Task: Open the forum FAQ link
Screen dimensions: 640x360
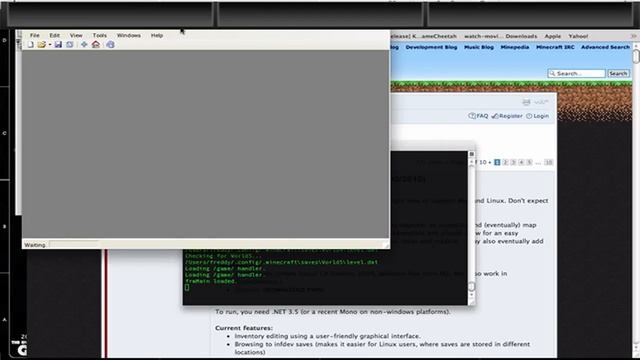Action: coord(479,116)
